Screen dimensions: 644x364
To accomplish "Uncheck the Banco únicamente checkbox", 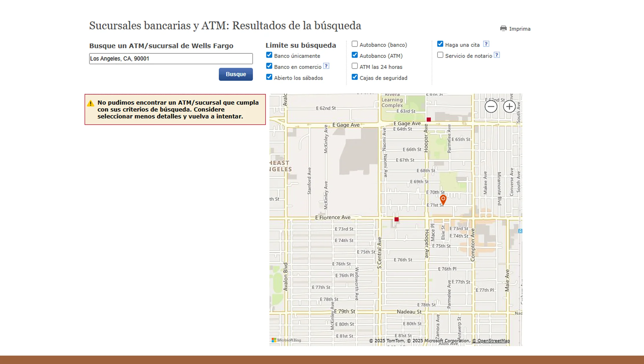I will 269,55.
